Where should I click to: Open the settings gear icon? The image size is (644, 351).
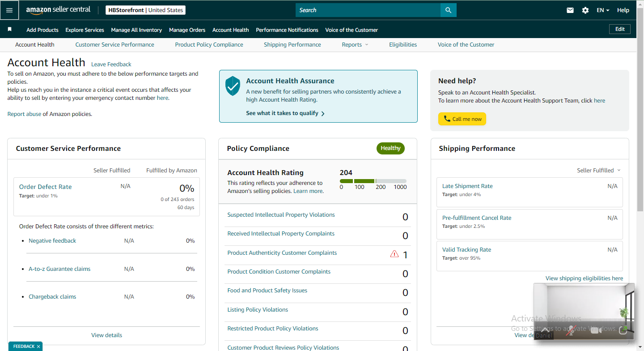pyautogui.click(x=585, y=10)
